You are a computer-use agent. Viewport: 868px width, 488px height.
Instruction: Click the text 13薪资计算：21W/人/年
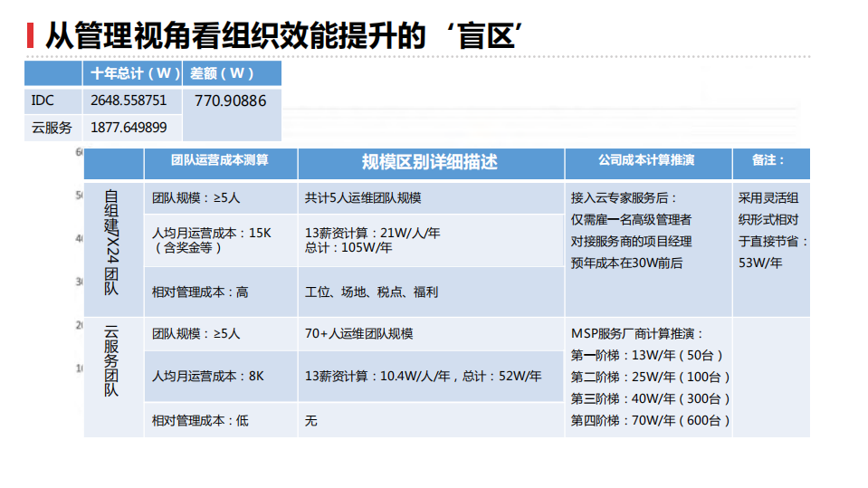[373, 234]
